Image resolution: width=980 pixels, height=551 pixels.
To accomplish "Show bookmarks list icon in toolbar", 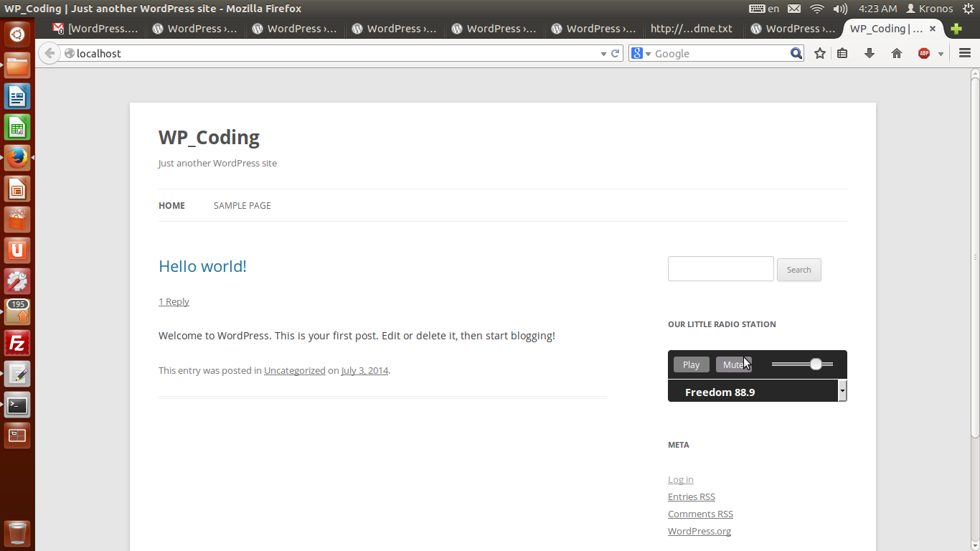I will pyautogui.click(x=843, y=53).
